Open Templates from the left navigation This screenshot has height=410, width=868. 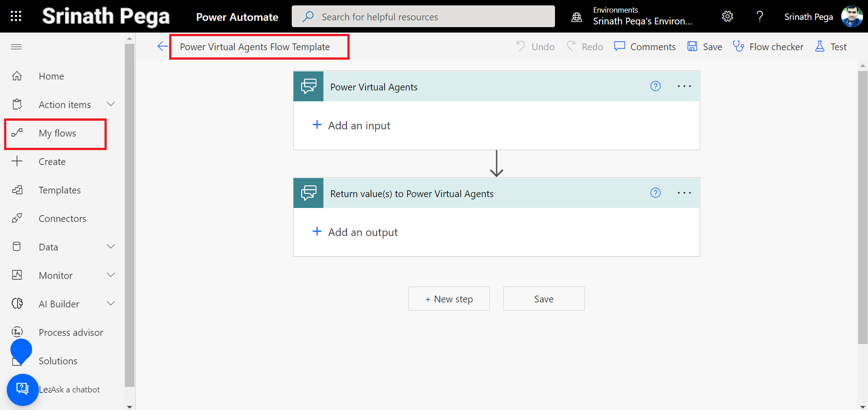(x=59, y=190)
